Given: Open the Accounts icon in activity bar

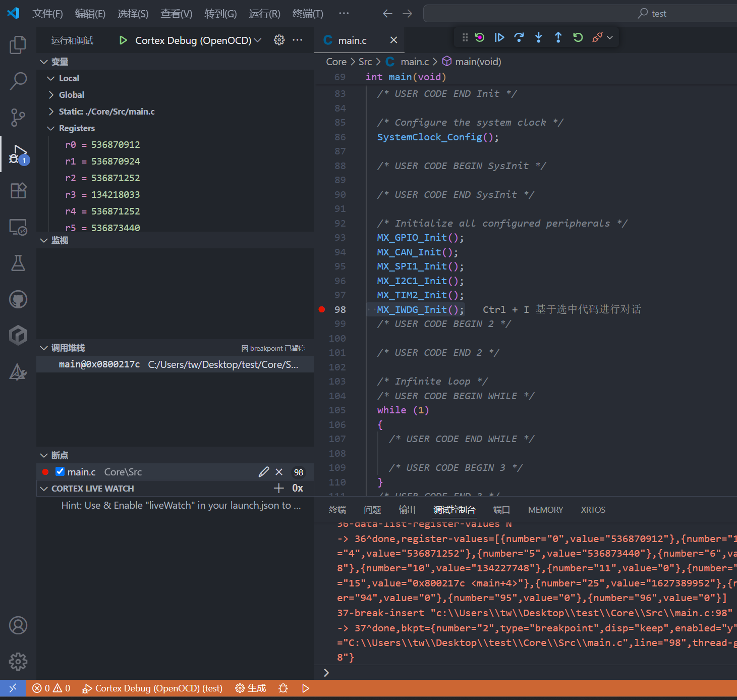Looking at the screenshot, I should 18,625.
